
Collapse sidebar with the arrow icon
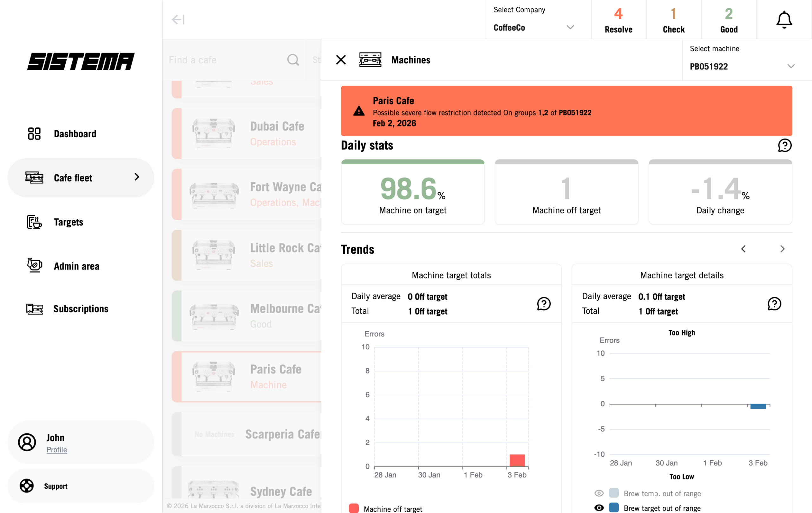coord(178,20)
